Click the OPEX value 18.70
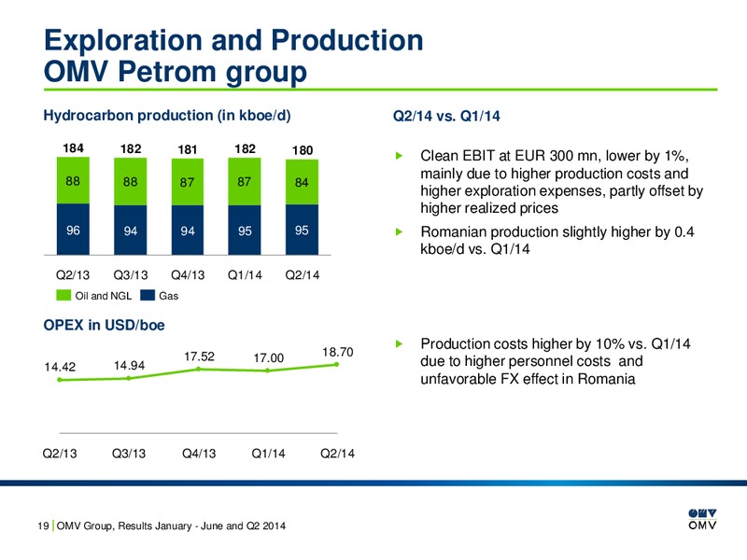The image size is (747, 560). tap(338, 352)
